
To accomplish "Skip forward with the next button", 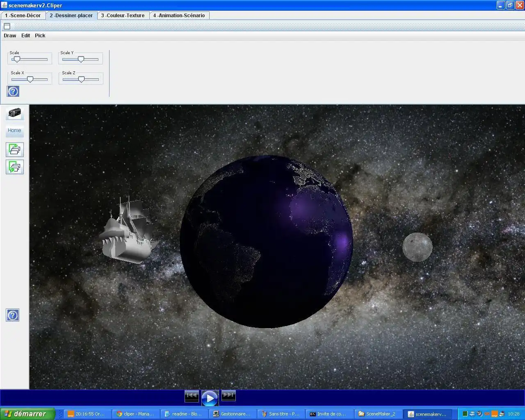I will click(x=228, y=395).
